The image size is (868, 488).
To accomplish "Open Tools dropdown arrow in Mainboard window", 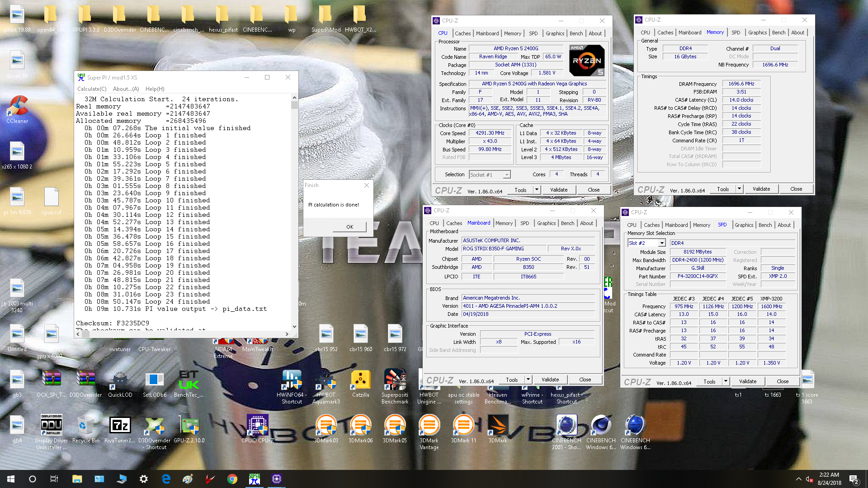I will pyautogui.click(x=528, y=380).
